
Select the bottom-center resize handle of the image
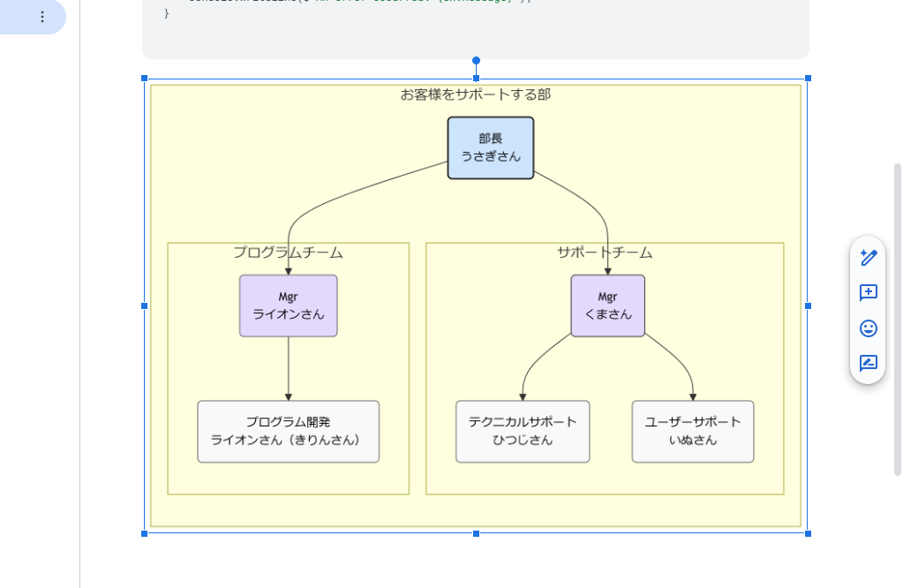(477, 534)
